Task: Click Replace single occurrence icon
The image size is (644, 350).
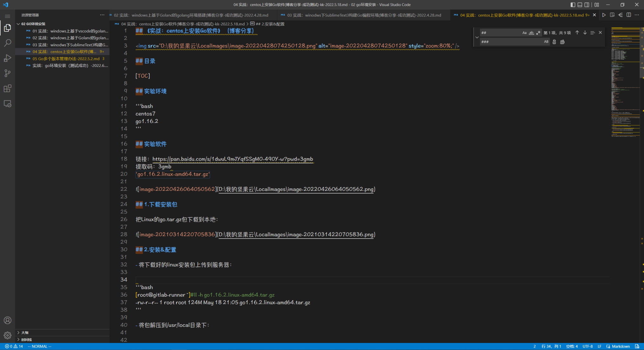Action: pyautogui.click(x=554, y=42)
